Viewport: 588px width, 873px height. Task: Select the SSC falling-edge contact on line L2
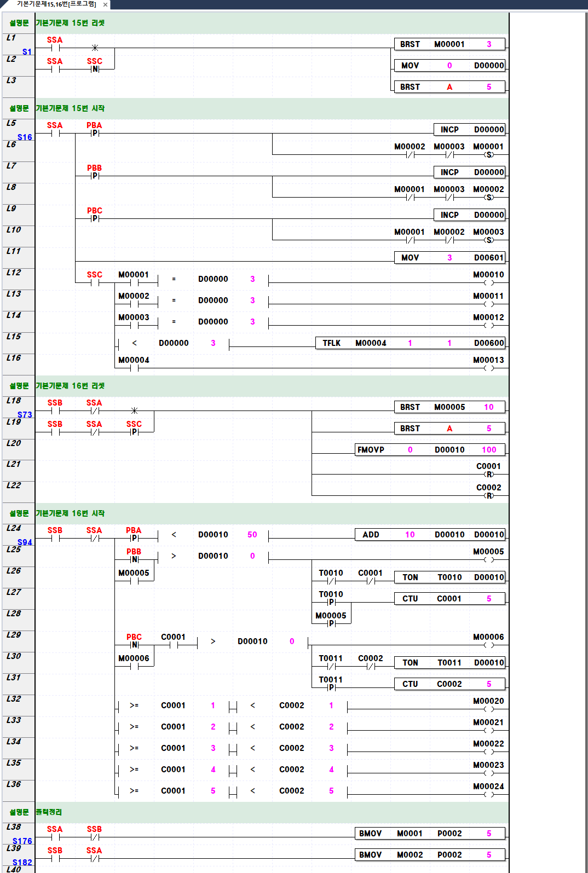coord(95,69)
